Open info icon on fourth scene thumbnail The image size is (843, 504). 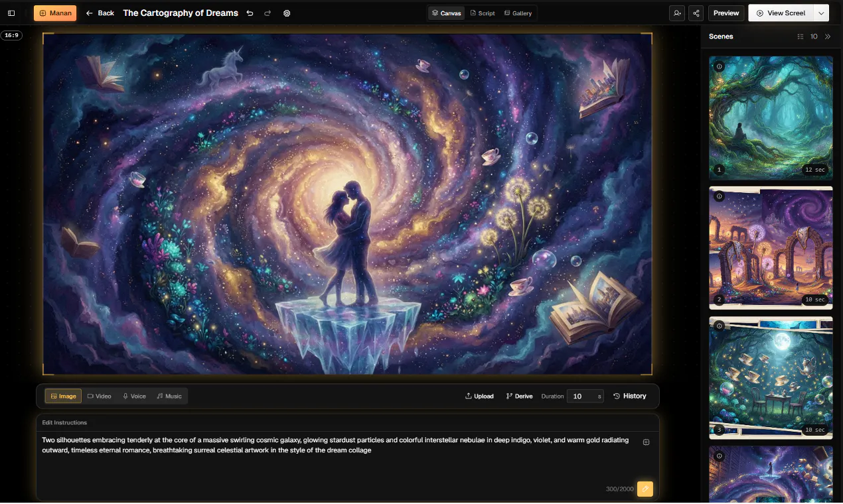720,456
